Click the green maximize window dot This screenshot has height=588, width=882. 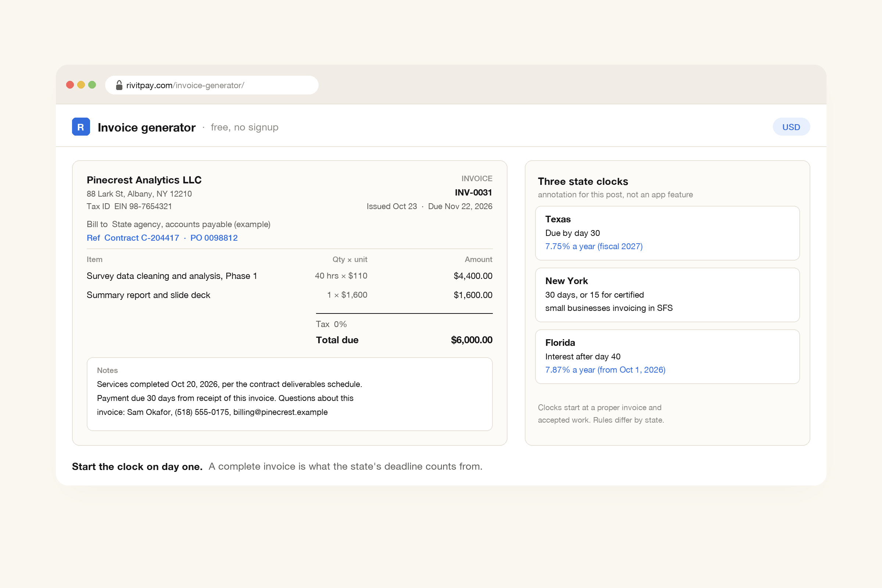pyautogui.click(x=92, y=85)
